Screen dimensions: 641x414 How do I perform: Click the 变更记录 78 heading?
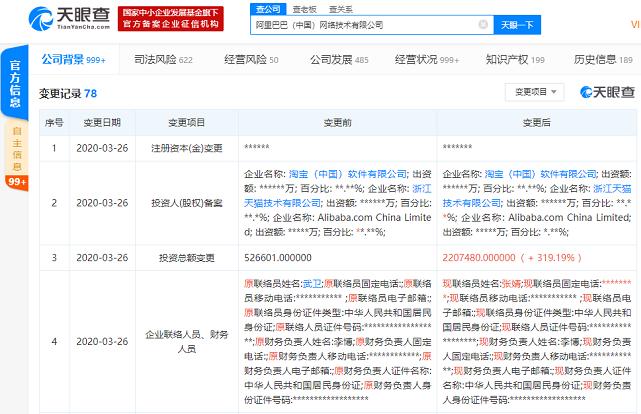click(x=68, y=94)
